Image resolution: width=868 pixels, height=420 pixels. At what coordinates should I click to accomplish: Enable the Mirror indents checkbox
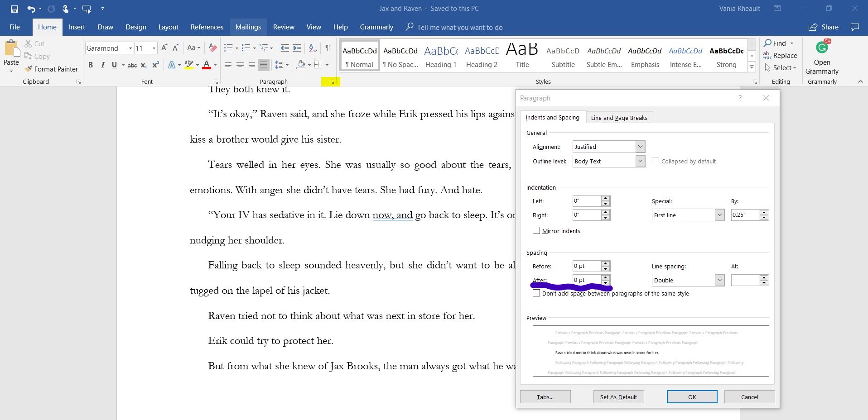pos(537,231)
